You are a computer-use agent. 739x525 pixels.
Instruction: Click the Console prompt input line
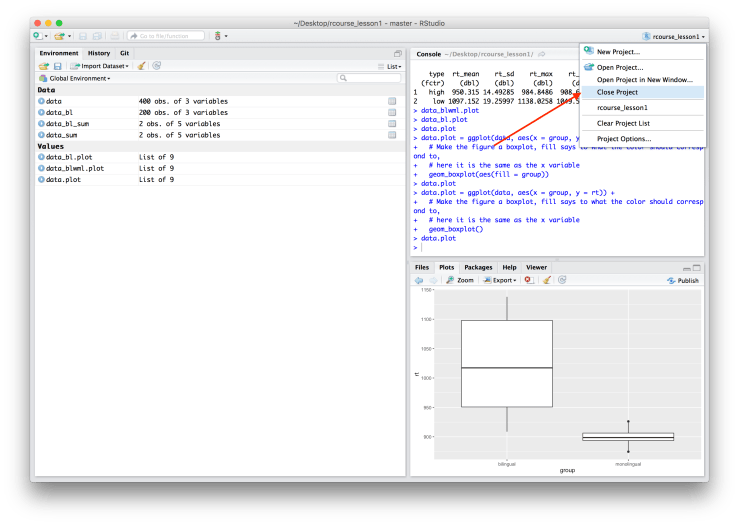click(558, 247)
